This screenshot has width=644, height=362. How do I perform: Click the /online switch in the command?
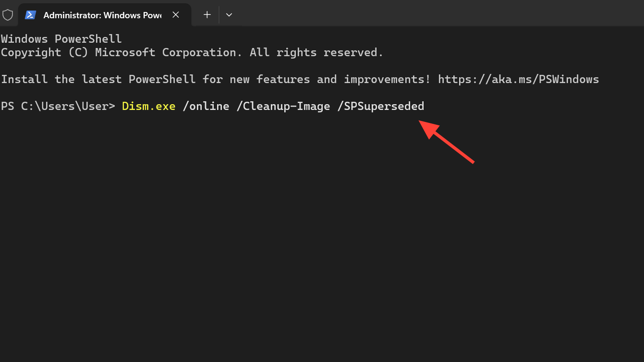click(x=206, y=106)
